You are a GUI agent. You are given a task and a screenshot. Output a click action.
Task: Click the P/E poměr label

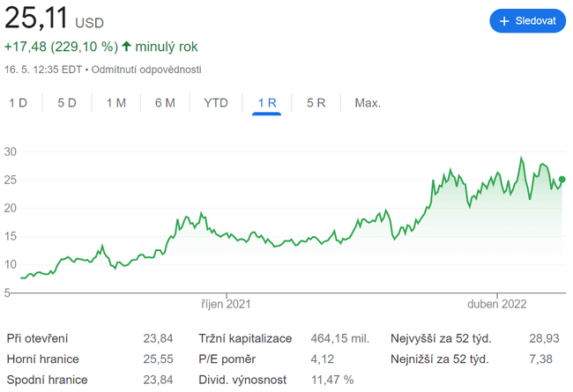coord(228,359)
